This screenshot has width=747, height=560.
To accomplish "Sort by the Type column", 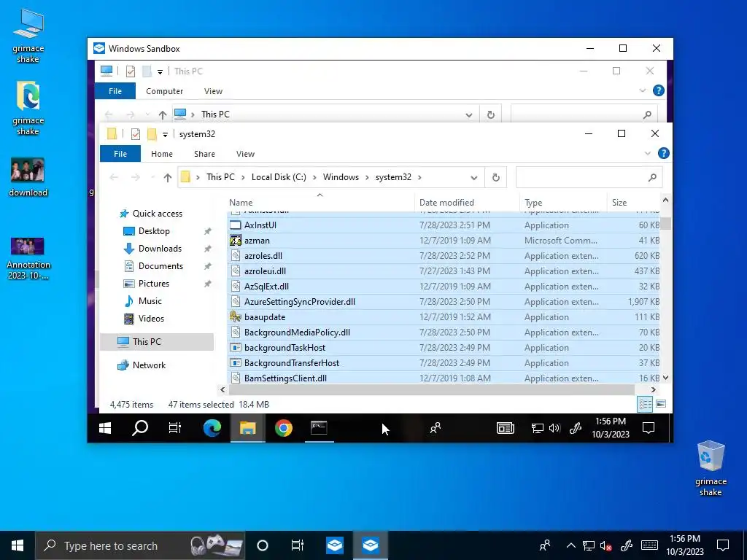I will pyautogui.click(x=564, y=203).
